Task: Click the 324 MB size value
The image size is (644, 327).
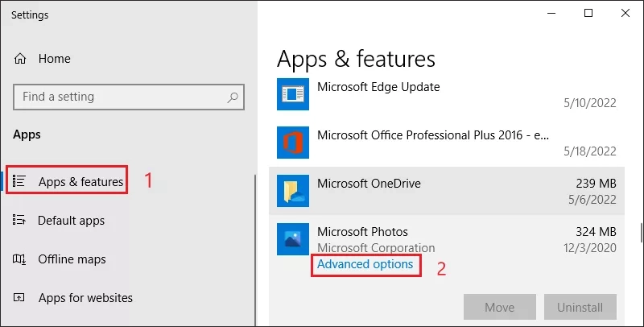Action: [596, 232]
